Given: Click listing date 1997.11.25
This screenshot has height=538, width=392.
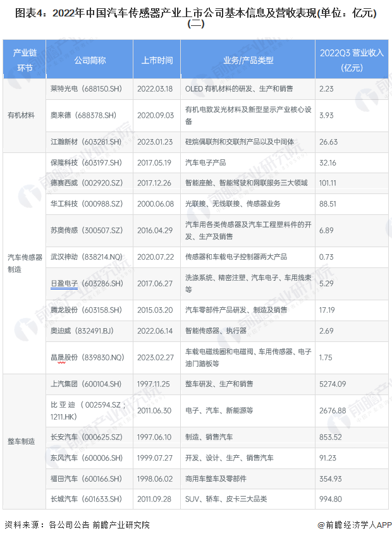Looking at the screenshot, I should coord(154,384).
